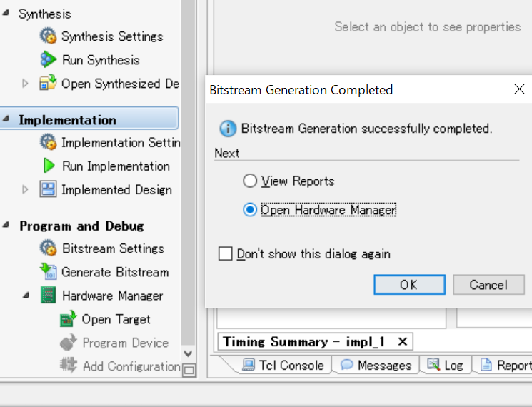Select the View Reports radio button
This screenshot has width=532, height=407.
pyautogui.click(x=250, y=181)
